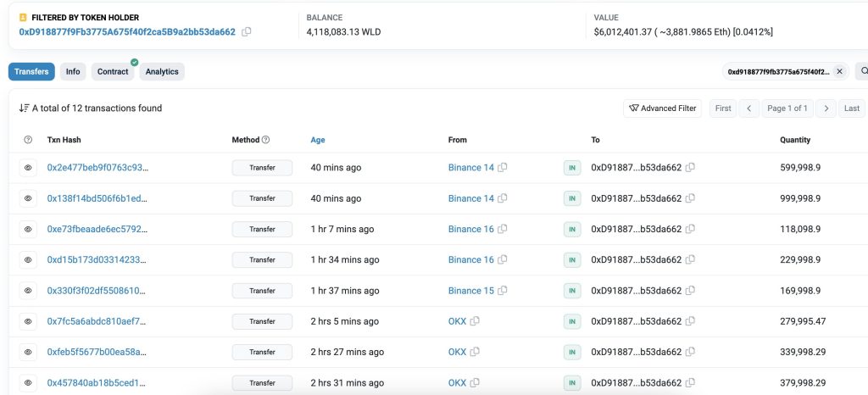Open the Contract tab
This screenshot has height=395, width=868.
click(x=113, y=71)
